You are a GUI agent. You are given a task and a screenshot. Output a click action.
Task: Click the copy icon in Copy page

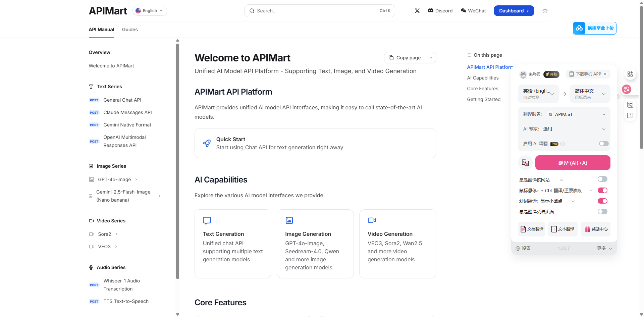pos(391,58)
